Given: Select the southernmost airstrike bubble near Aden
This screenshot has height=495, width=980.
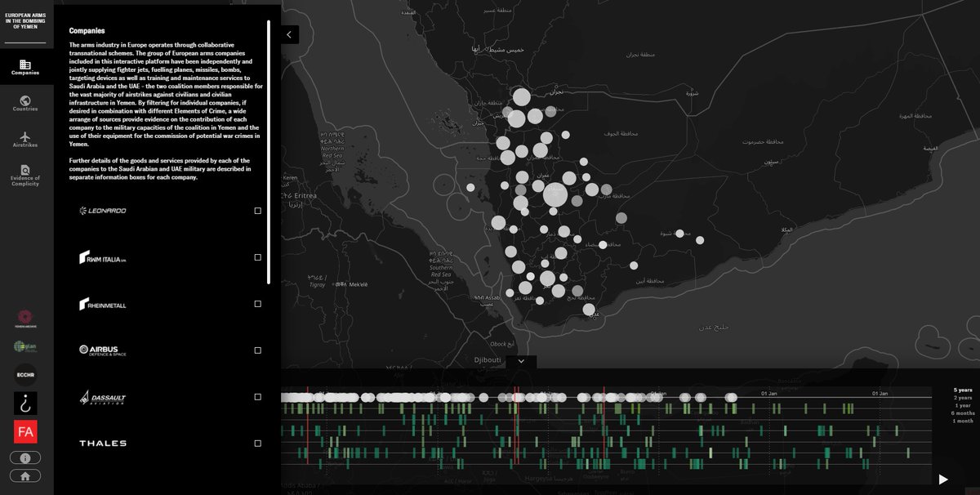Looking at the screenshot, I should tap(589, 310).
